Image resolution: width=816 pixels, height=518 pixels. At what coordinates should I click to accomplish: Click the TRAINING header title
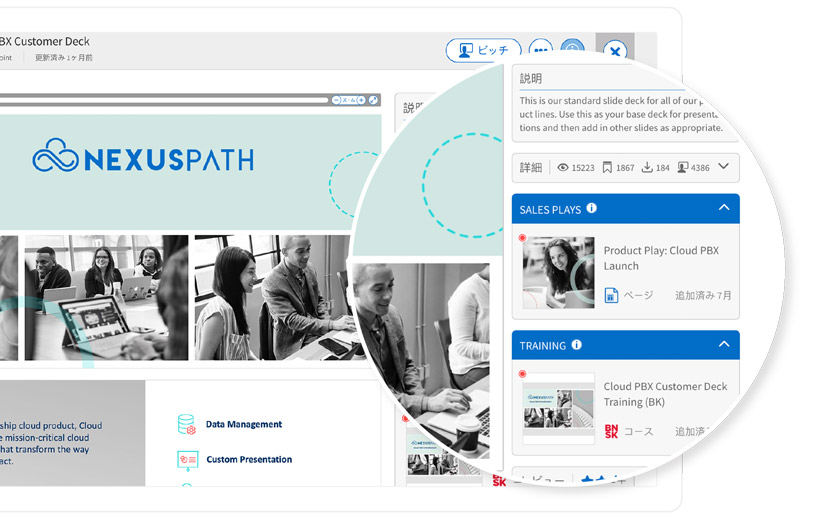click(x=542, y=346)
